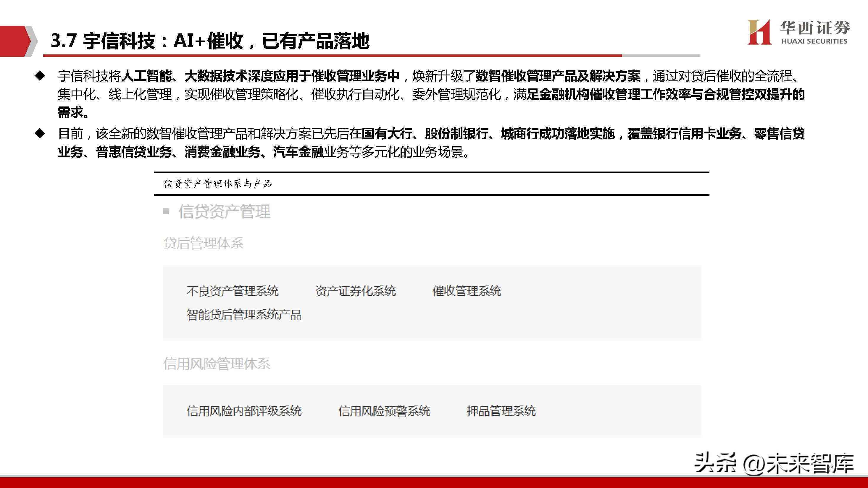The height and width of the screenshot is (488, 868).
Task: Select 催收管理系统
Action: click(467, 291)
